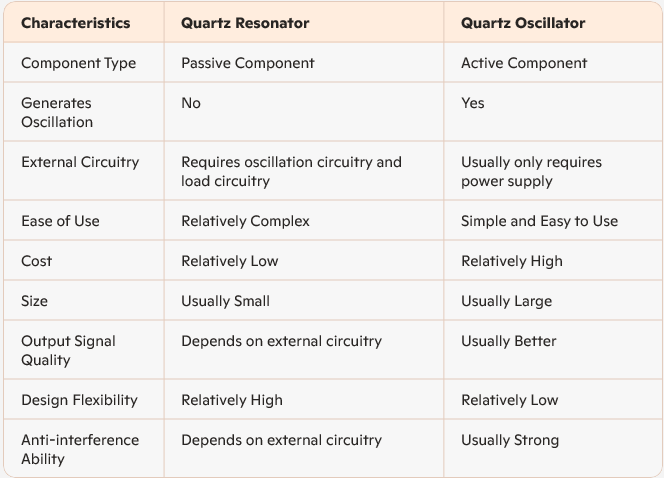Select the Ease of Use row label

(60, 221)
